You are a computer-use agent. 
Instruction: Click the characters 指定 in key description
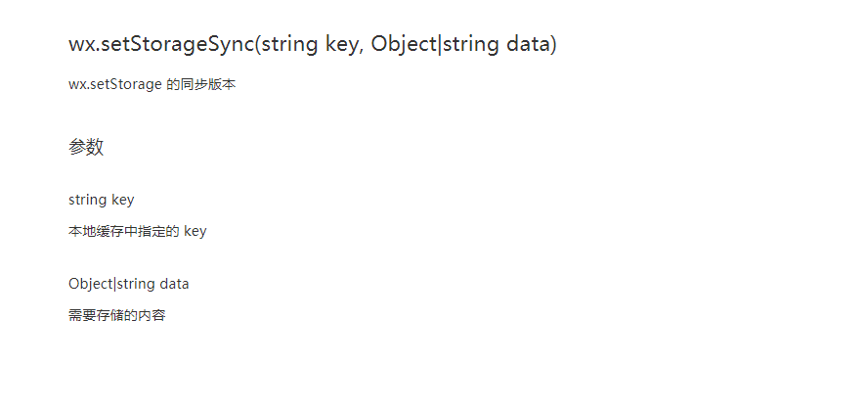pyautogui.click(x=152, y=231)
